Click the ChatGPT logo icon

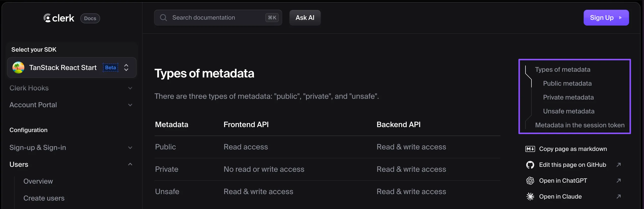pos(530,181)
